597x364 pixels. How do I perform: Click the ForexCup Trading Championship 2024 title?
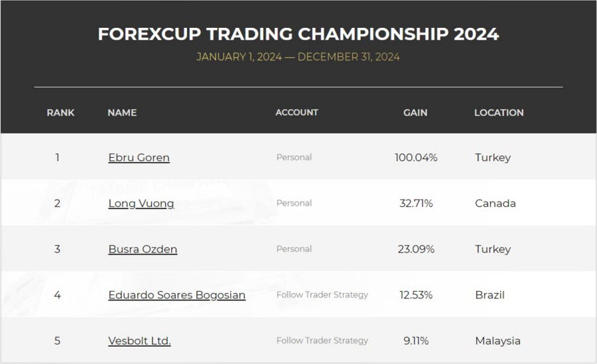point(298,34)
